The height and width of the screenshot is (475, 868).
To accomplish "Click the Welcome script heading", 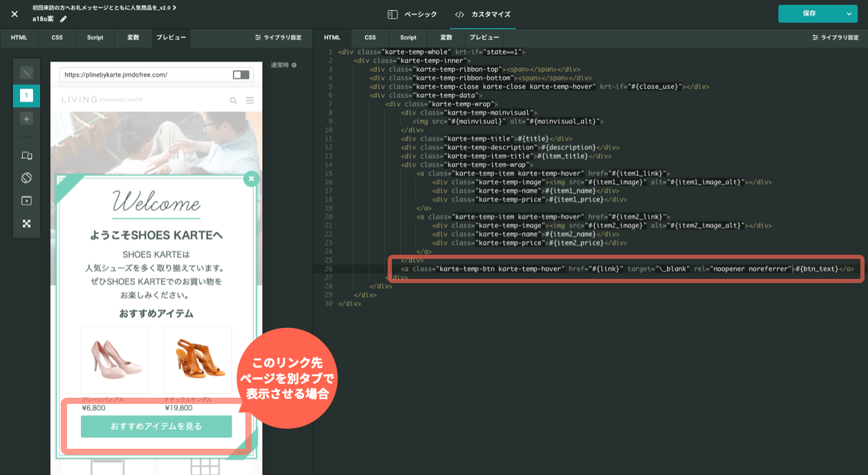I will click(156, 201).
